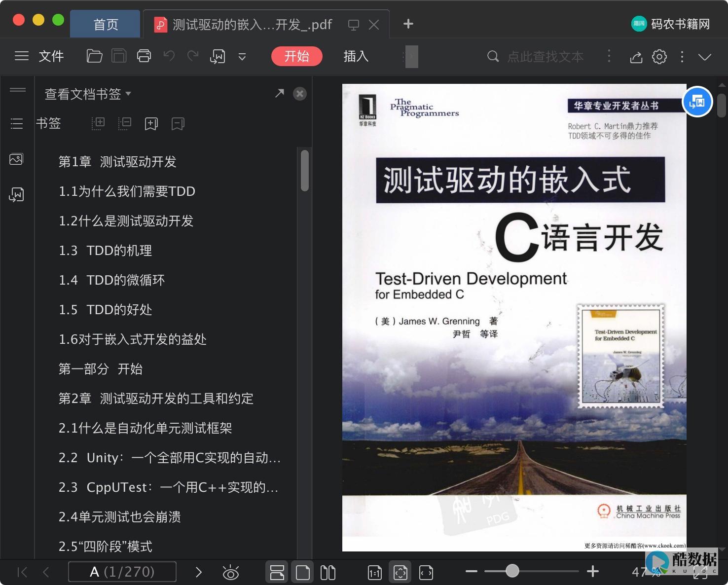Click the add bookmark icon

pos(151,123)
